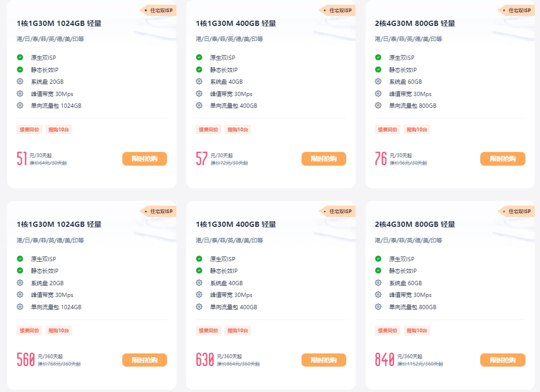This screenshot has height=392, width=540.
Task: Click gear icon beside 峰值带宽 30Mps in 76元 plan
Action: coord(378,94)
